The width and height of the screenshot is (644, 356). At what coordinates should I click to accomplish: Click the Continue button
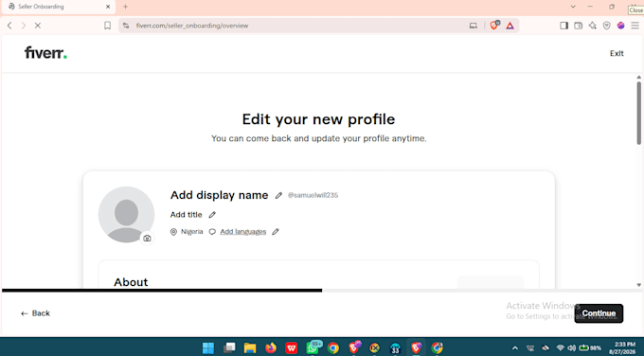599,313
